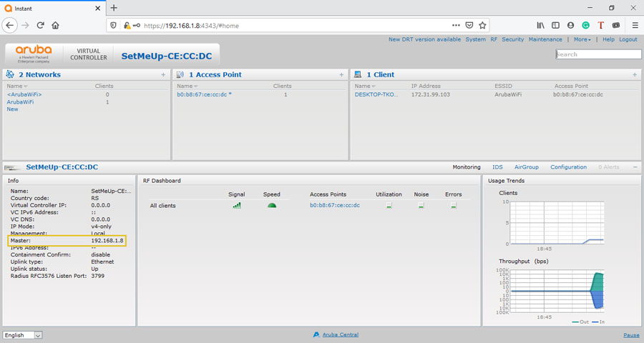Add a network with the plus icon
This screenshot has width=644, height=343.
click(x=163, y=74)
